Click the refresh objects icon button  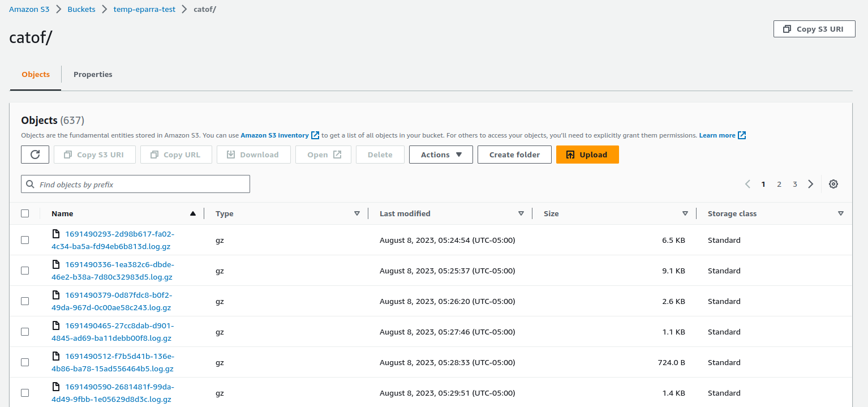click(35, 155)
